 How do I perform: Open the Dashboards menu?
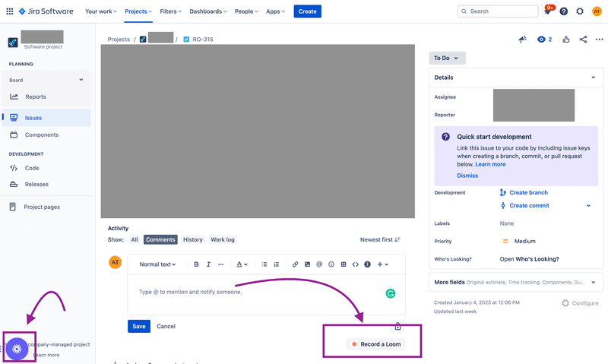click(x=207, y=11)
